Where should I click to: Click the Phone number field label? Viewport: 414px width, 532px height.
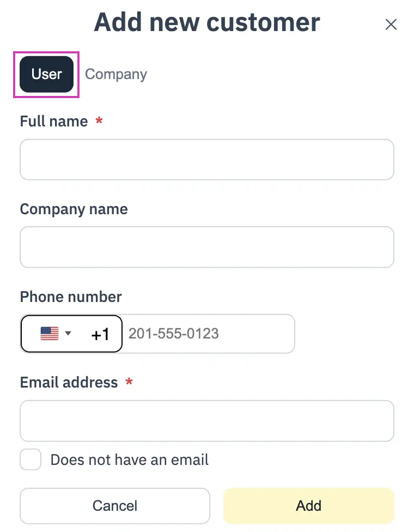[71, 297]
